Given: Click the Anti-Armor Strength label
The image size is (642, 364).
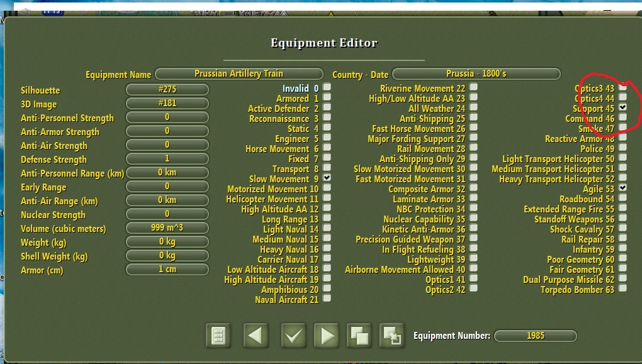Looking at the screenshot, I should 60,132.
